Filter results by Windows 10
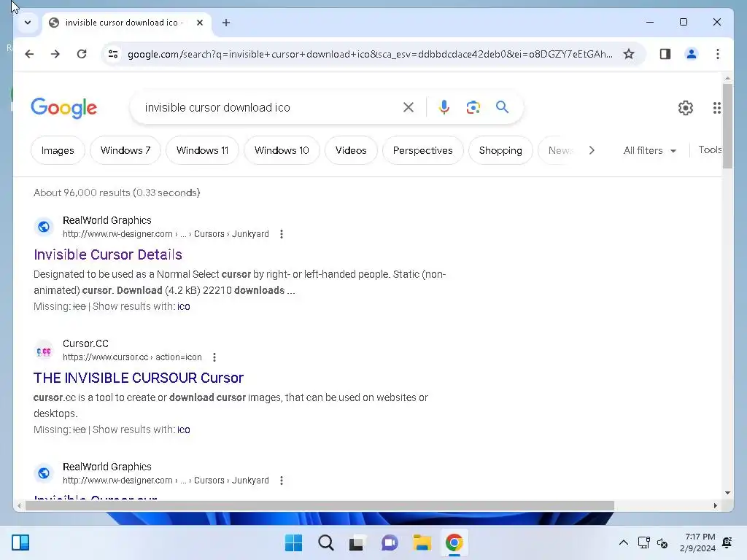The image size is (747, 560). pyautogui.click(x=282, y=150)
